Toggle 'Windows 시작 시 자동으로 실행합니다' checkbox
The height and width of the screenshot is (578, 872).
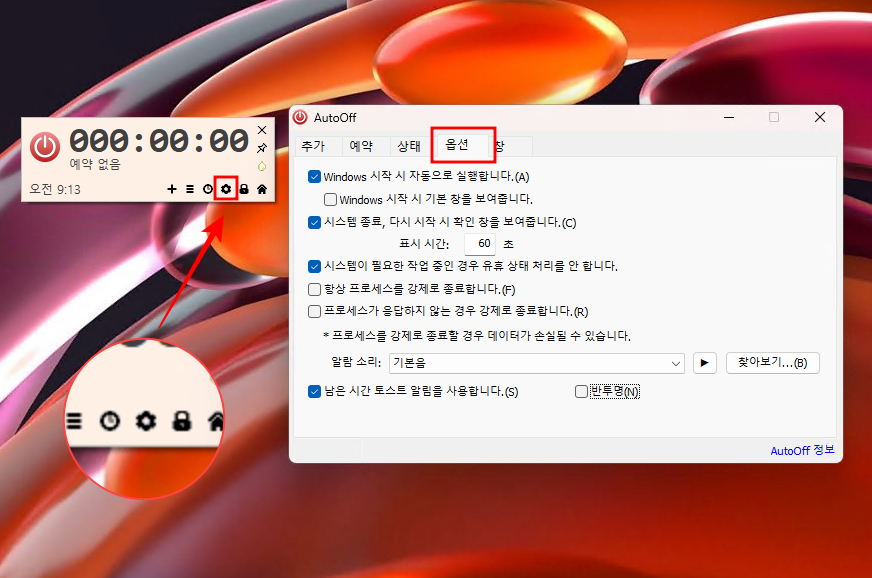click(314, 177)
